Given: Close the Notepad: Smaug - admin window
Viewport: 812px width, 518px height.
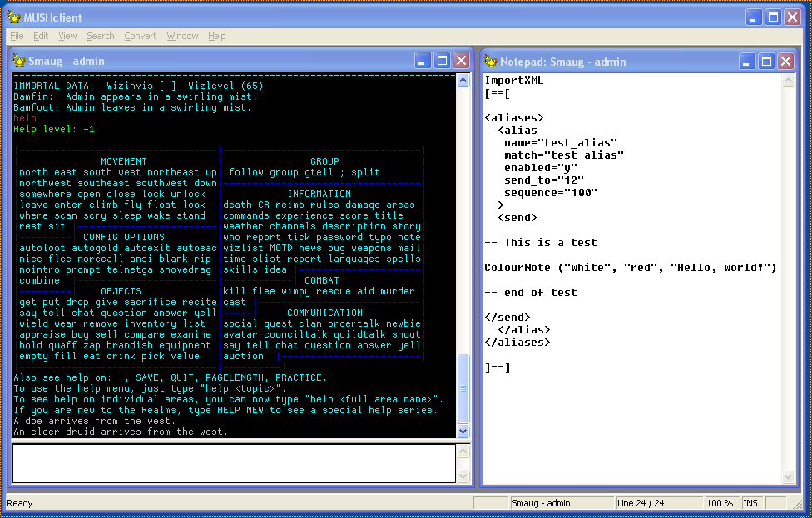Looking at the screenshot, I should 785,61.
